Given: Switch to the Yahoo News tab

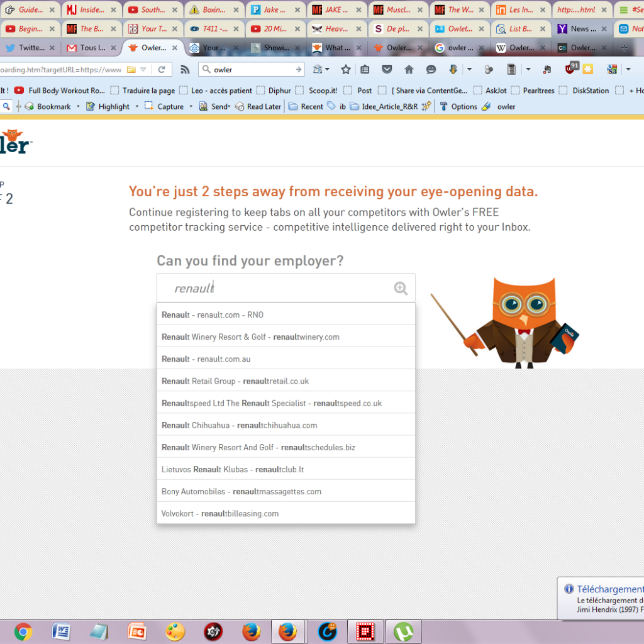Looking at the screenshot, I should coord(582,29).
